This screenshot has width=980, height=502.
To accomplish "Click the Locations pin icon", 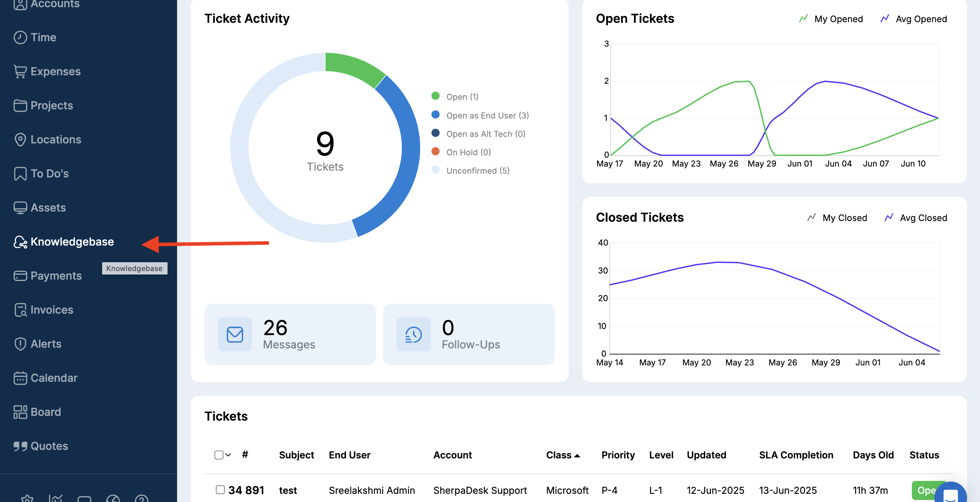I will click(20, 139).
